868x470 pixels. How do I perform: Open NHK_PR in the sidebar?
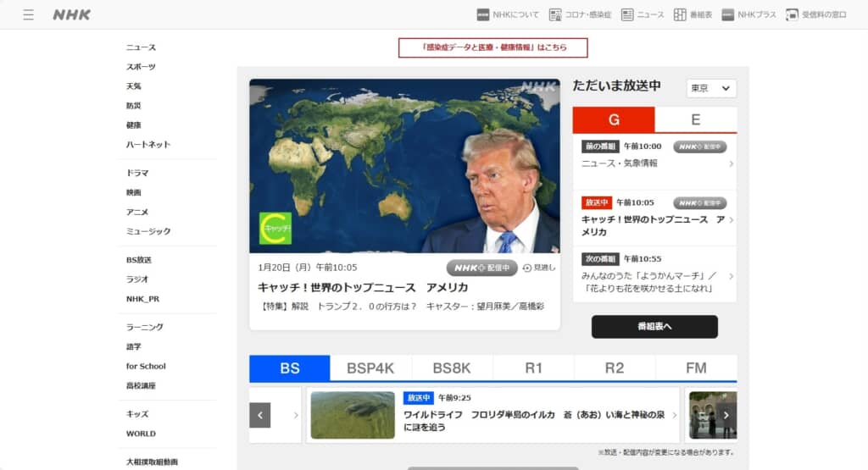(142, 299)
